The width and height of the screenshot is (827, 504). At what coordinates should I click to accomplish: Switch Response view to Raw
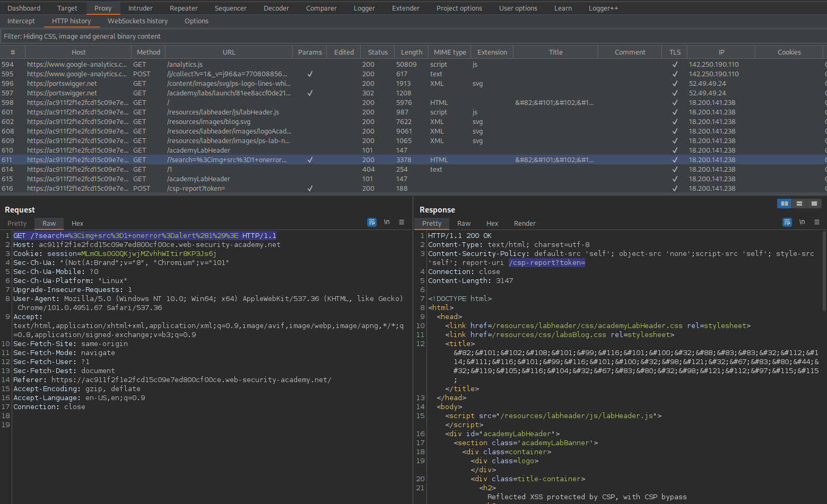click(464, 223)
